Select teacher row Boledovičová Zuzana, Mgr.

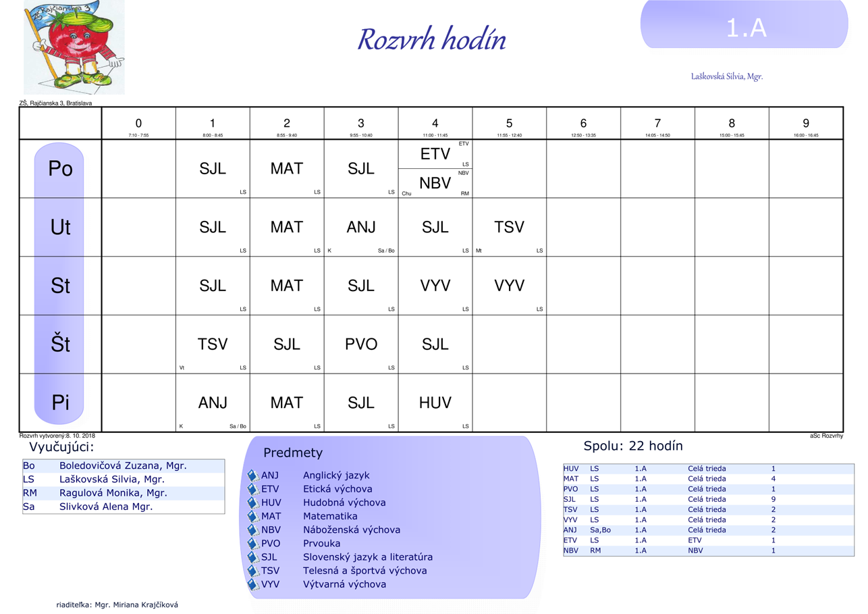(124, 466)
